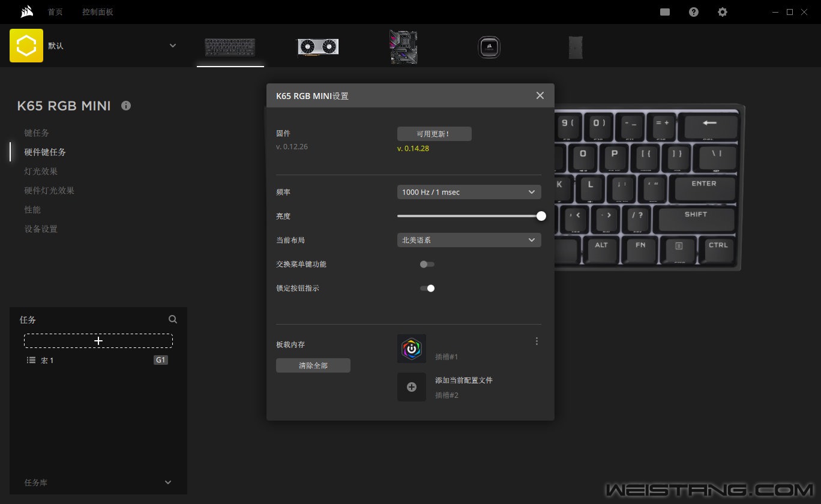Click the backspace arrow key on keyboard image
The width and height of the screenshot is (821, 504).
711,127
